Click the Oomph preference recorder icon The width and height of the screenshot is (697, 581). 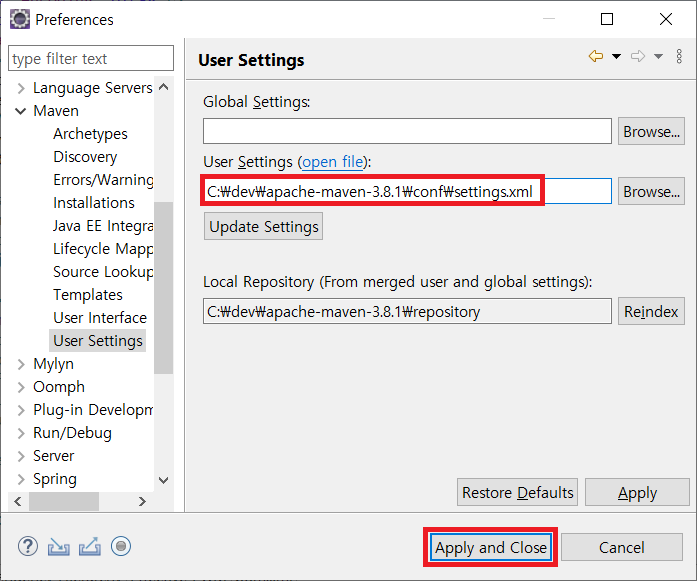click(121, 546)
